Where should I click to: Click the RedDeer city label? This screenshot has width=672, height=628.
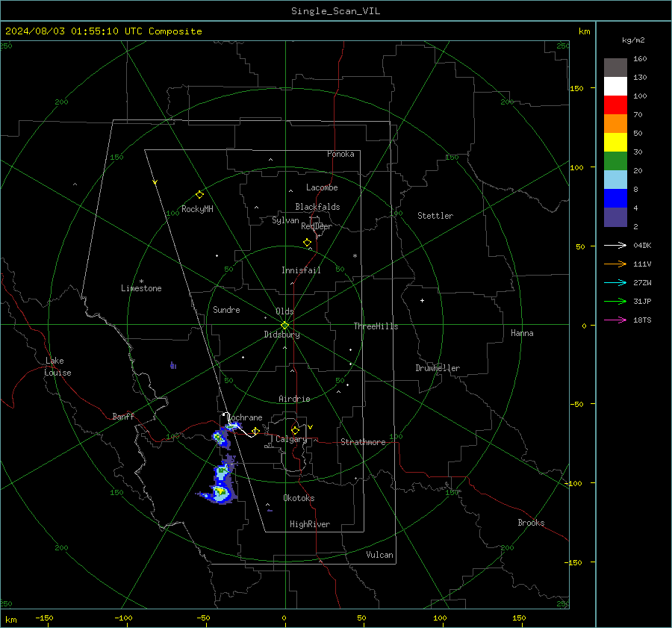coord(317,226)
